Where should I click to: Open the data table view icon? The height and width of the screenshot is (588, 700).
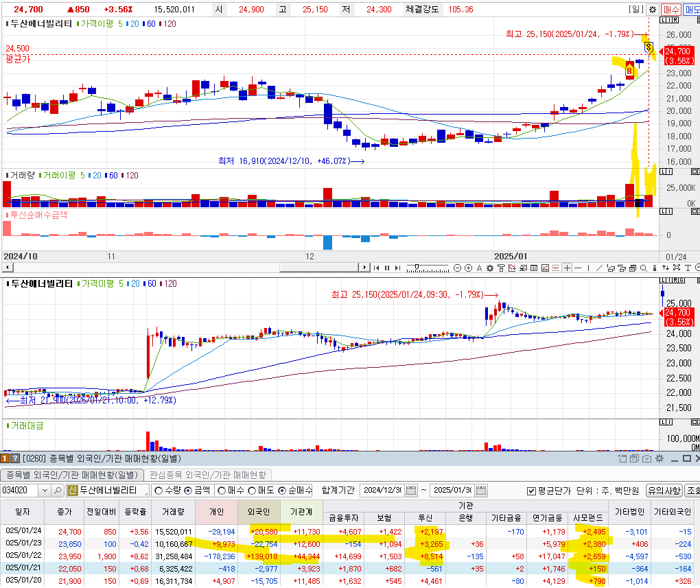[x=533, y=268]
